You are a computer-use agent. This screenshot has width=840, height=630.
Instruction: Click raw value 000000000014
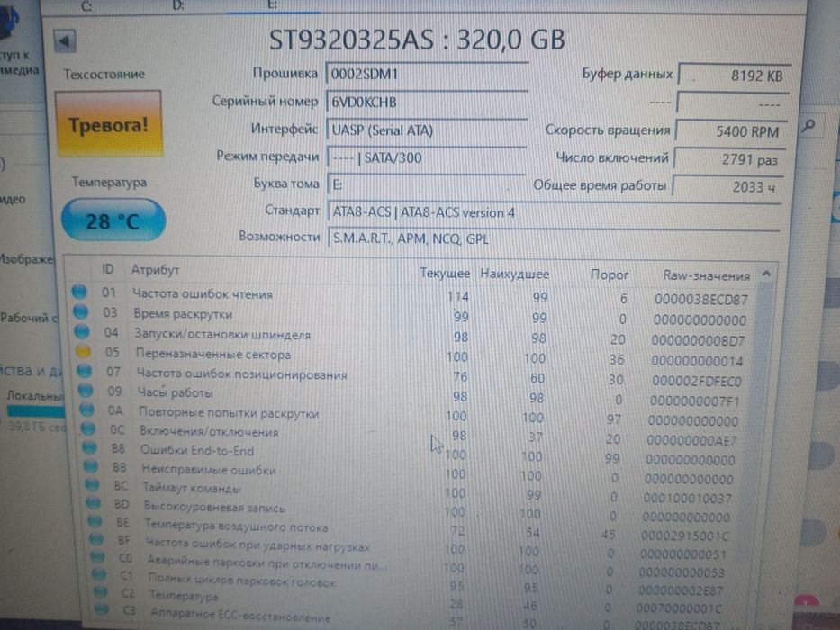(x=697, y=361)
